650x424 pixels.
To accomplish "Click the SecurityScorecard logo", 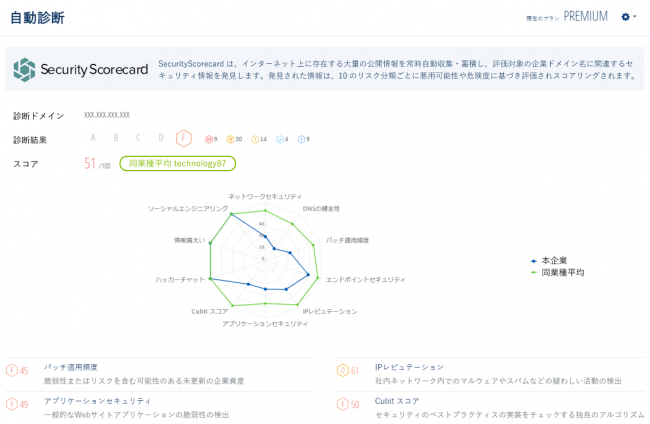I will [x=80, y=69].
